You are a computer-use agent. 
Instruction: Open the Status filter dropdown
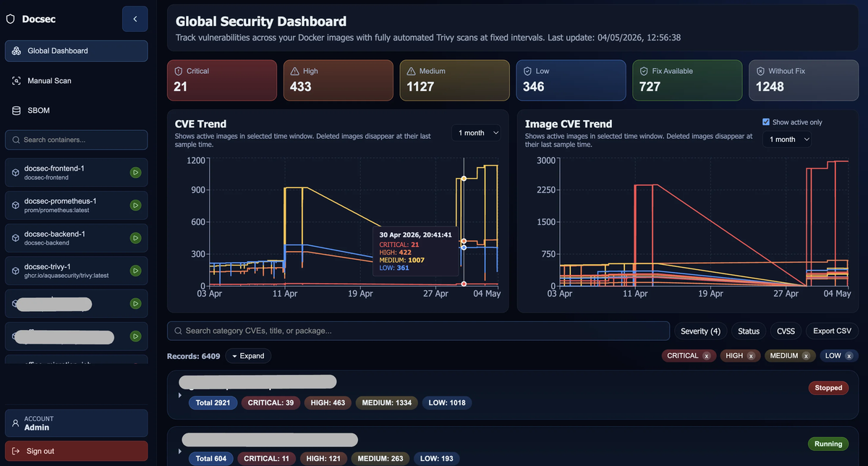pos(749,331)
